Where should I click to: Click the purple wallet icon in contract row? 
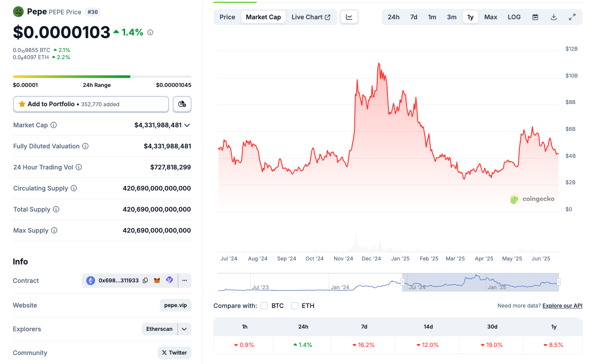pos(170,280)
